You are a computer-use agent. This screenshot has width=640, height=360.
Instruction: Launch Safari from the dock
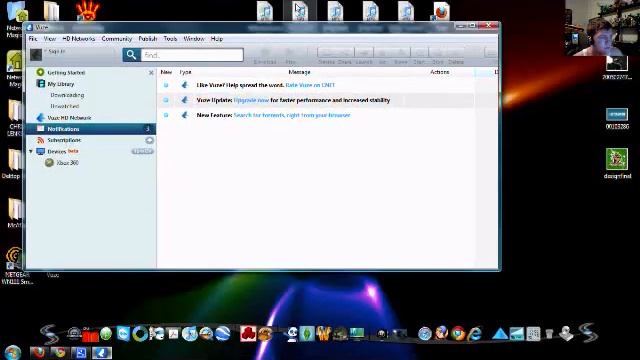click(x=424, y=334)
